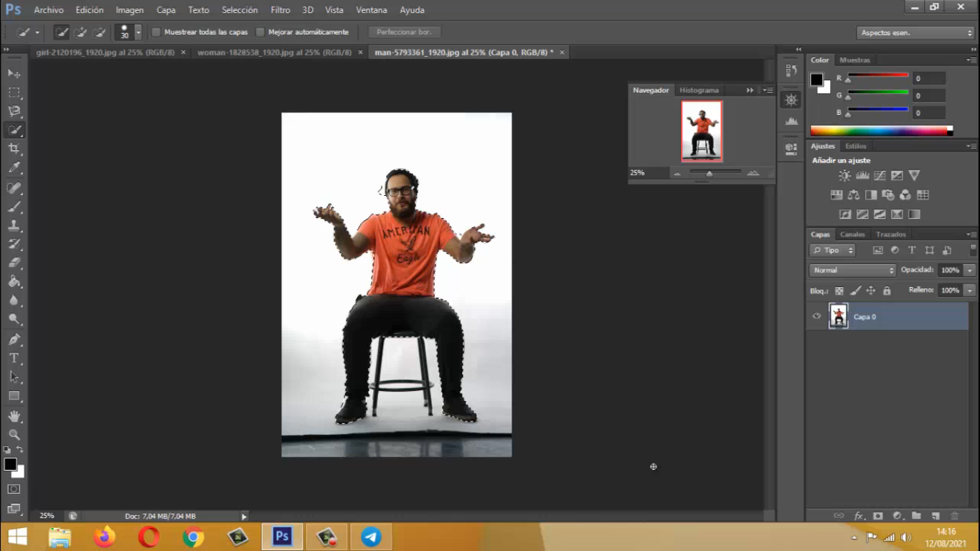Add a Color Balance adjustment
Viewport: 980px width, 551px height.
(x=854, y=195)
